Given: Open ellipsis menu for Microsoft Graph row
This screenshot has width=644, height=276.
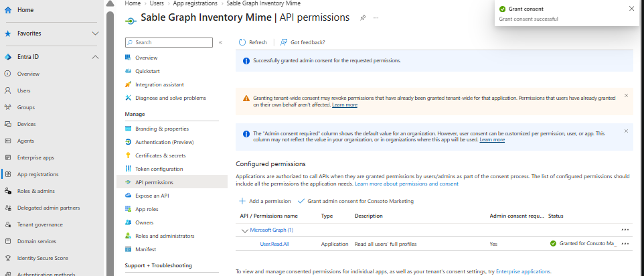Looking at the screenshot, I should pos(625,230).
